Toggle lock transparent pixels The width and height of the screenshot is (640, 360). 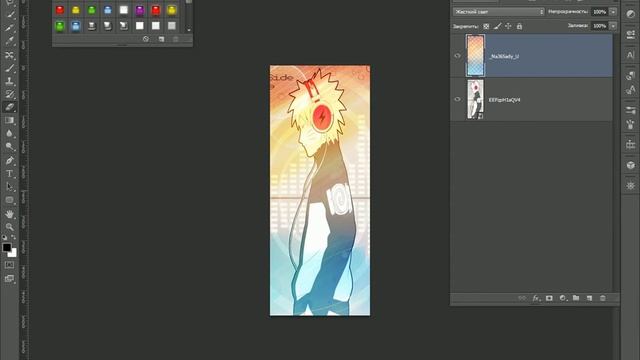click(486, 26)
